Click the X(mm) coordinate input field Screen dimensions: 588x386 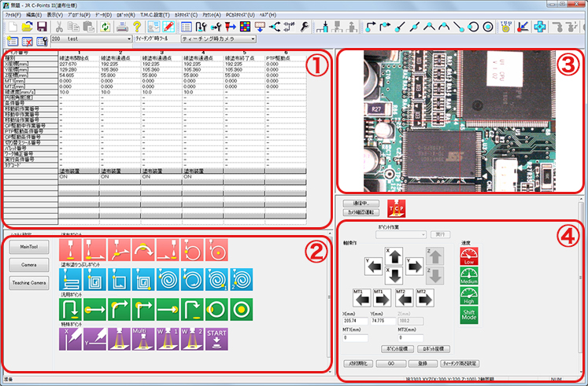click(359, 321)
